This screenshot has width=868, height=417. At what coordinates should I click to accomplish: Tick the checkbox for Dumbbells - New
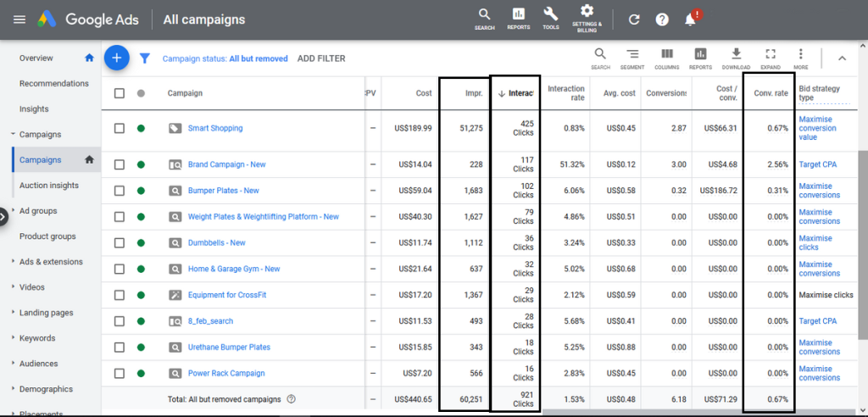tap(120, 242)
